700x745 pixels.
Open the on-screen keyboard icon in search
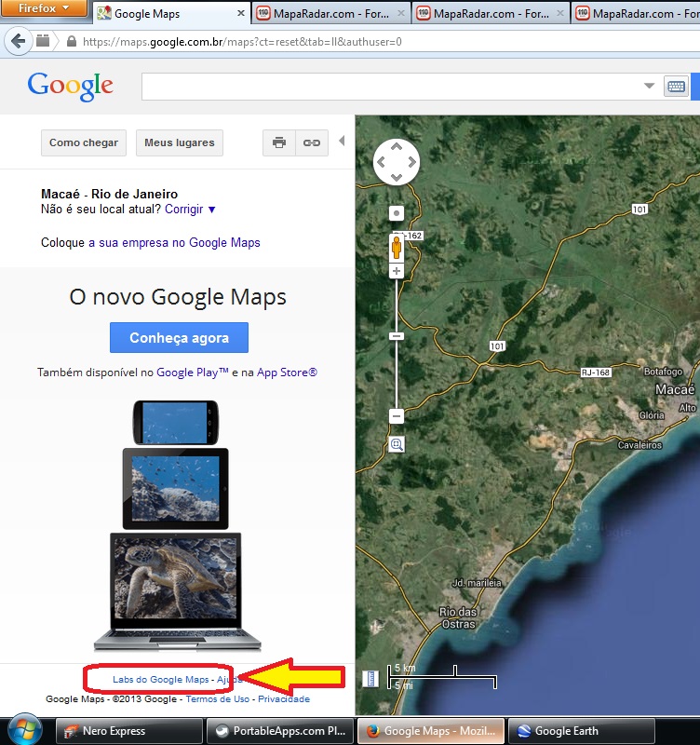tap(676, 87)
